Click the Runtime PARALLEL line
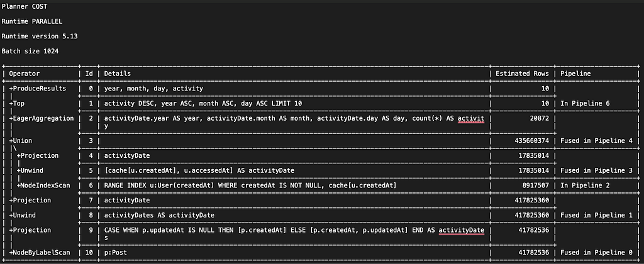This screenshot has height=264, width=644. pos(32,21)
